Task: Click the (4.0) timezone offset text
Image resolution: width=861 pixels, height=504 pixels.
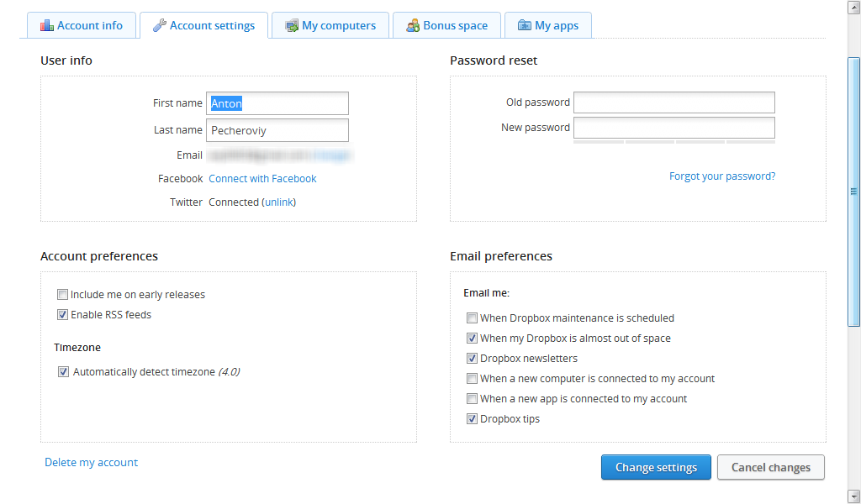Action: tap(229, 372)
